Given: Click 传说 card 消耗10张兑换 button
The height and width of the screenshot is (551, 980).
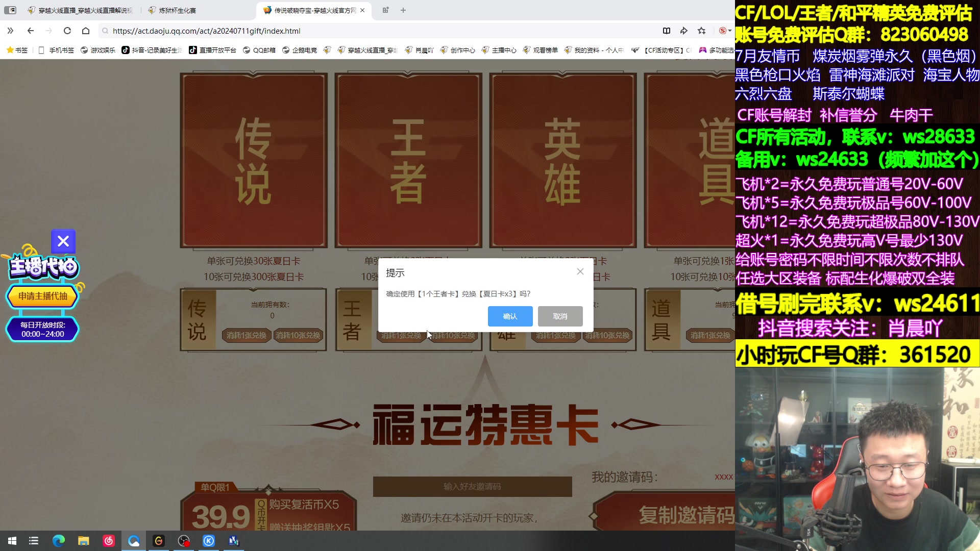Looking at the screenshot, I should [298, 335].
